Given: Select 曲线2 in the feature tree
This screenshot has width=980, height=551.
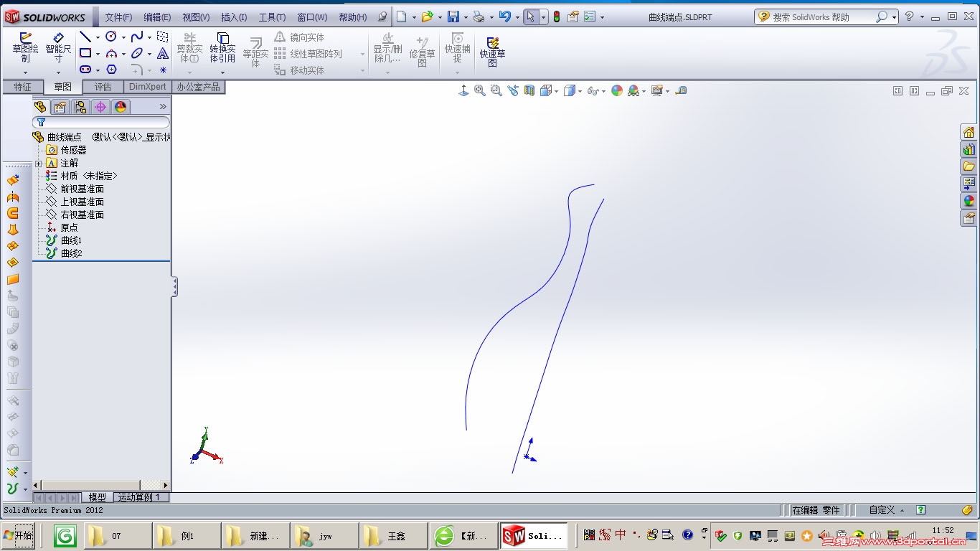Looking at the screenshot, I should click(71, 253).
